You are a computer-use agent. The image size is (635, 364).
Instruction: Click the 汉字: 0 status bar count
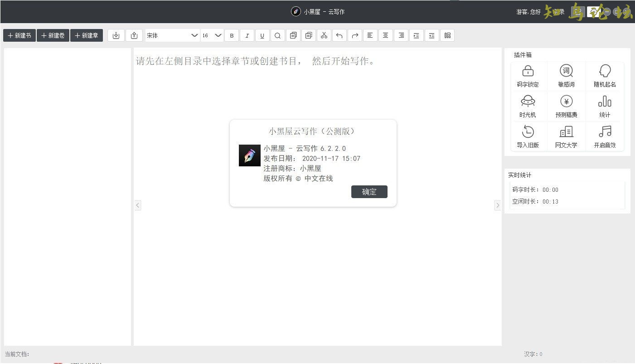coord(533,354)
